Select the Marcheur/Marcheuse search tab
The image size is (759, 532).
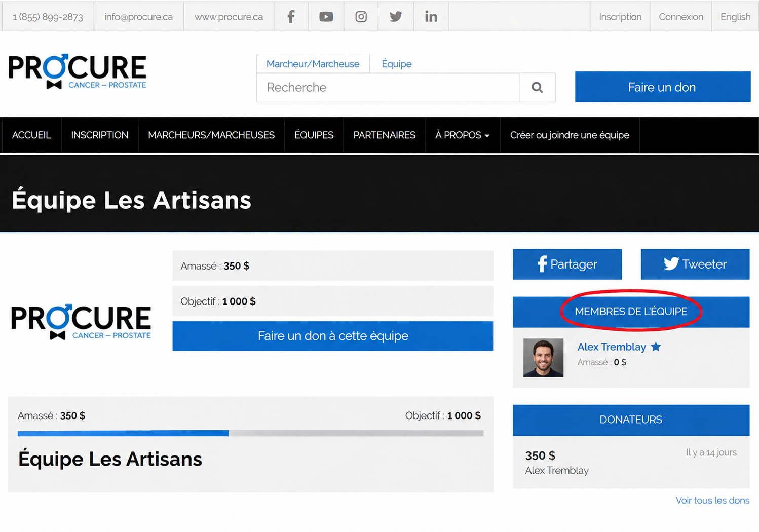[x=313, y=64]
